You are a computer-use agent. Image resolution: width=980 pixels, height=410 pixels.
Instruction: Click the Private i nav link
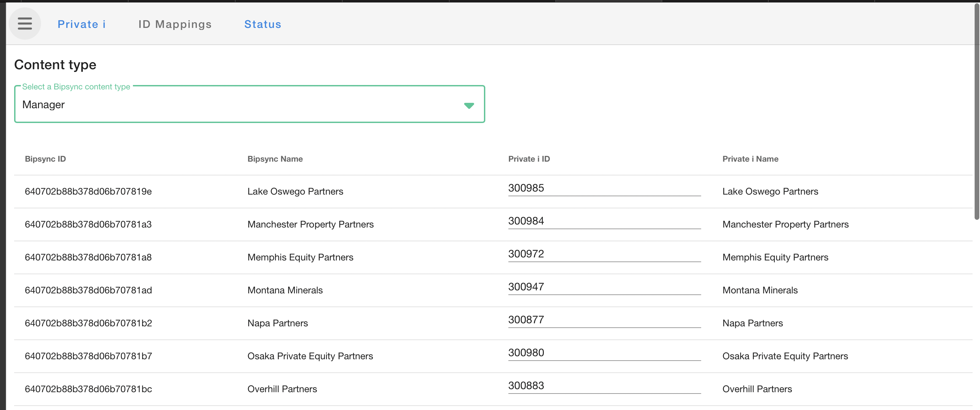point(81,24)
